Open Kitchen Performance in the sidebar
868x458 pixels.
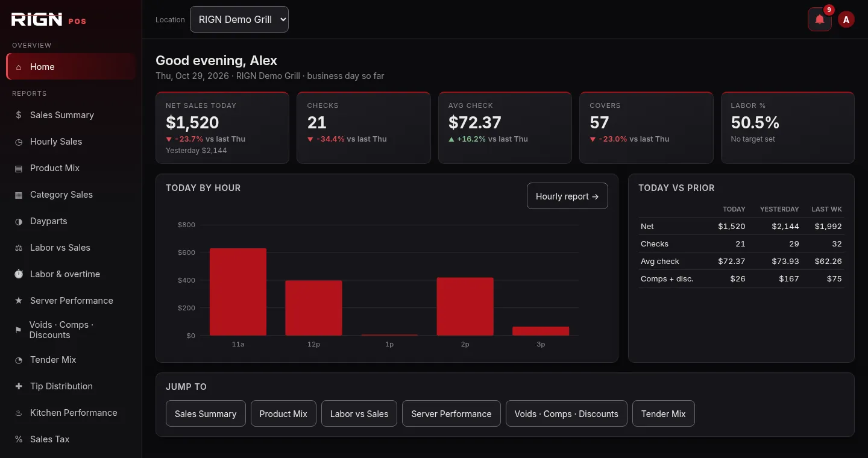[71, 413]
